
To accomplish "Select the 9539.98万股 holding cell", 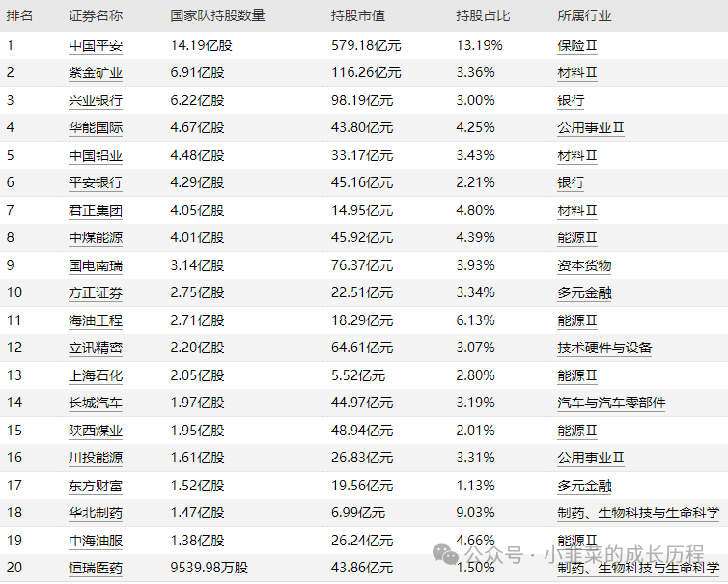I will (209, 569).
